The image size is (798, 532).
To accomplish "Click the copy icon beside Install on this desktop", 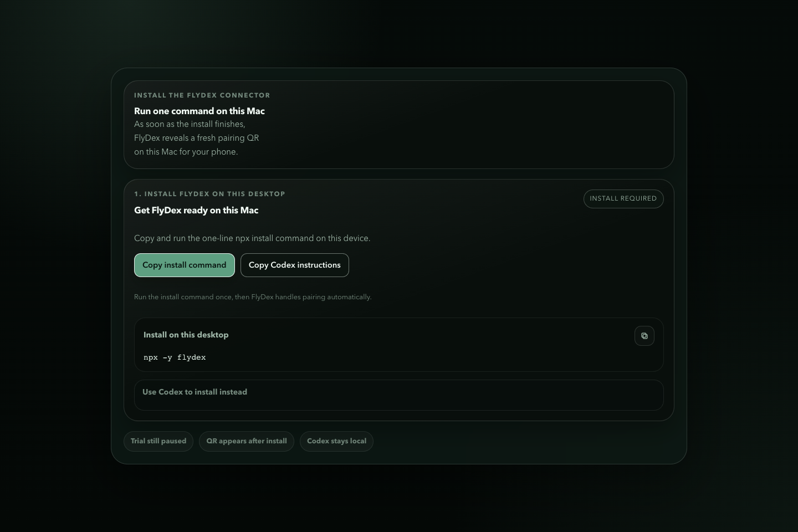I will (644, 336).
